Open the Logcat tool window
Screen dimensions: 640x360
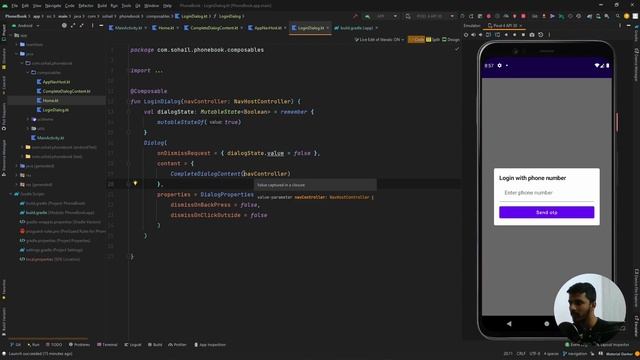click(x=133, y=345)
